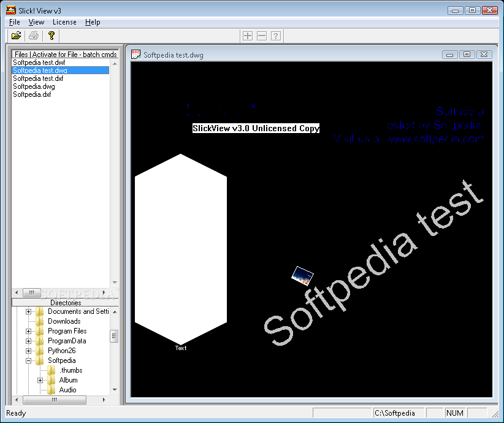This screenshot has width=504, height=423.
Task: Click the Open file folder toolbar icon
Action: coord(16,36)
